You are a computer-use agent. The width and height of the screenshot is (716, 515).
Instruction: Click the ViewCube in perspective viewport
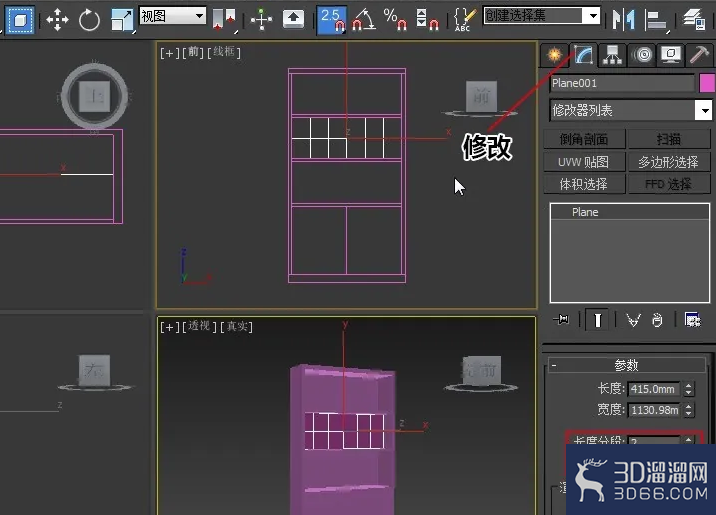point(481,371)
